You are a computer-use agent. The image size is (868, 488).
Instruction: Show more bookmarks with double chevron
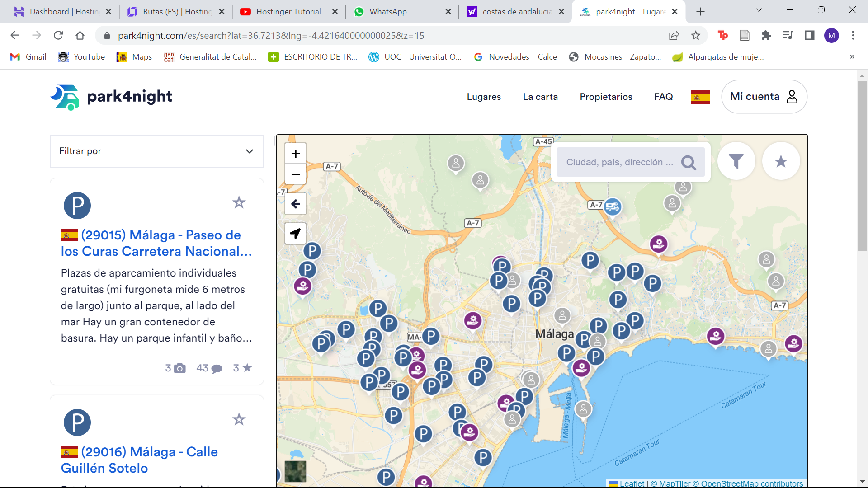[x=852, y=57]
